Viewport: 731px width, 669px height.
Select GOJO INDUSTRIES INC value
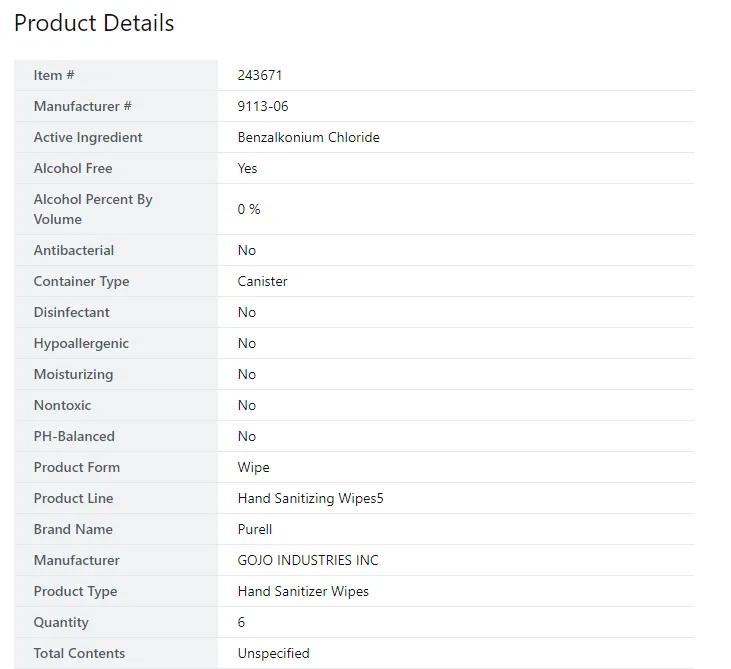[308, 560]
